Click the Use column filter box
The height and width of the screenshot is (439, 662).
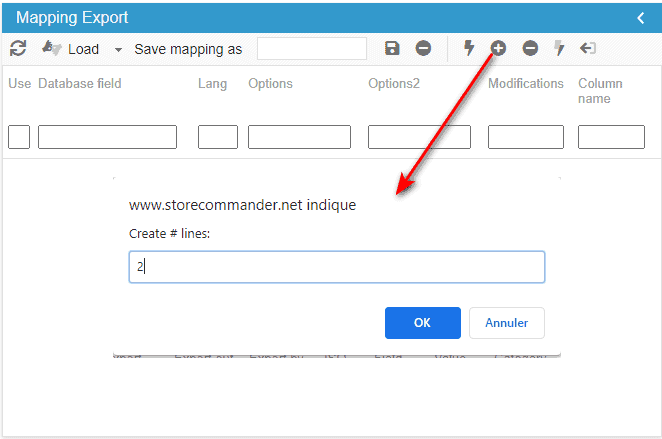click(19, 137)
